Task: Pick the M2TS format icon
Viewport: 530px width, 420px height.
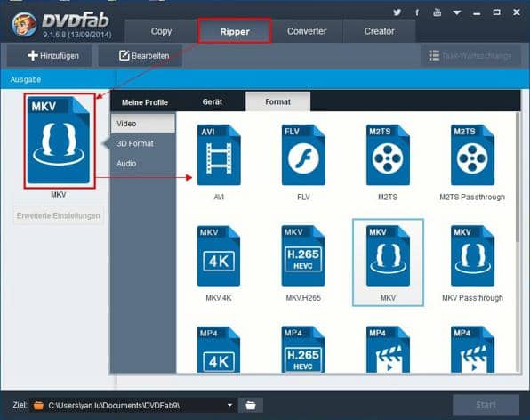Action: pos(388,155)
